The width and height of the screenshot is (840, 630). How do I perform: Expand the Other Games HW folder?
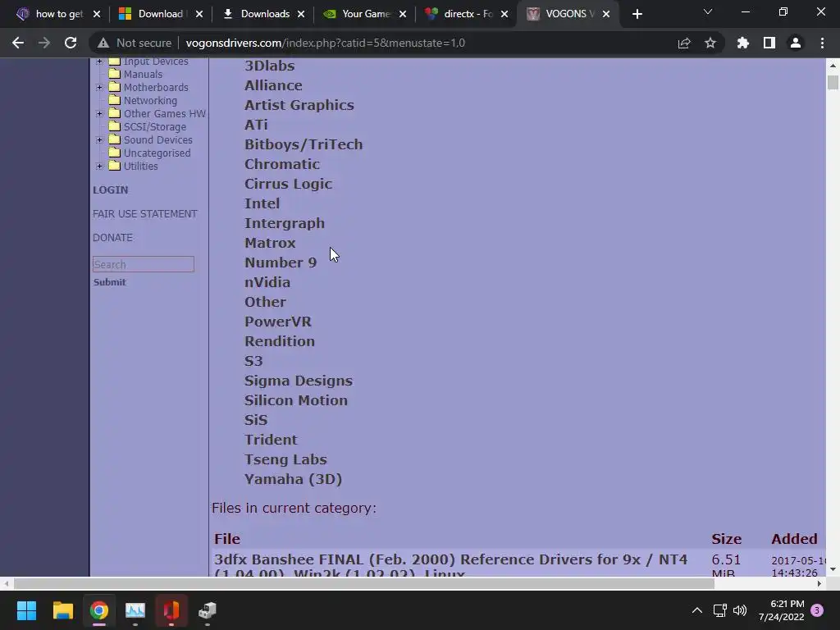click(99, 113)
